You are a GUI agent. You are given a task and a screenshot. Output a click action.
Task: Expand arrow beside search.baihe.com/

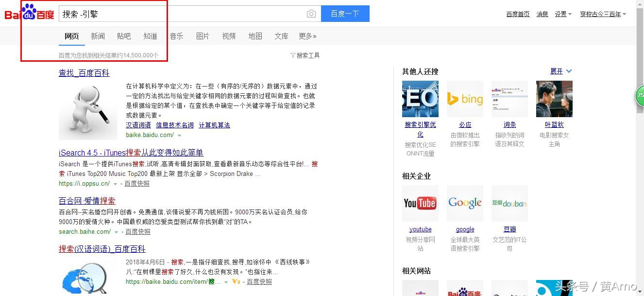[x=116, y=232]
